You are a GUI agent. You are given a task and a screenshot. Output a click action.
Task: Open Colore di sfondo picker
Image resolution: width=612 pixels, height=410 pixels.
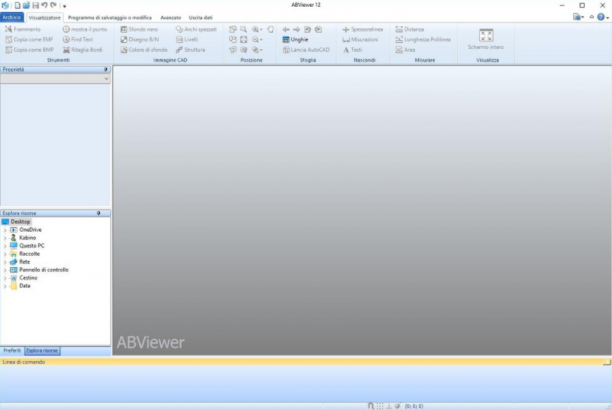tap(144, 50)
